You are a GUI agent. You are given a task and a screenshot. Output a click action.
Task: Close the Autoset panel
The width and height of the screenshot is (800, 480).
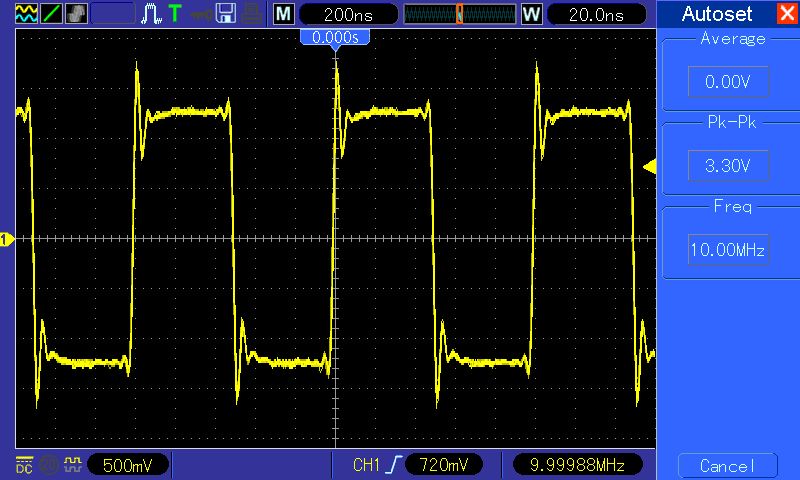click(x=786, y=13)
